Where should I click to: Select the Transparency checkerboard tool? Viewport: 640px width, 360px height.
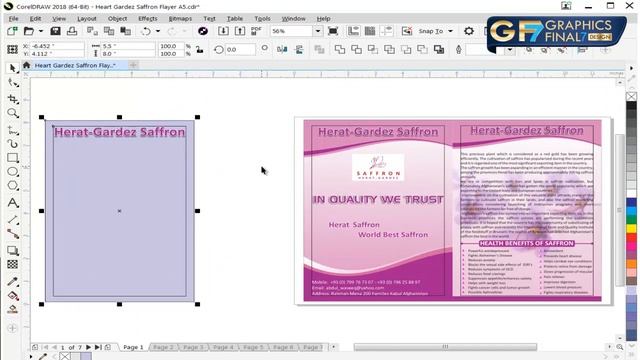click(13, 264)
